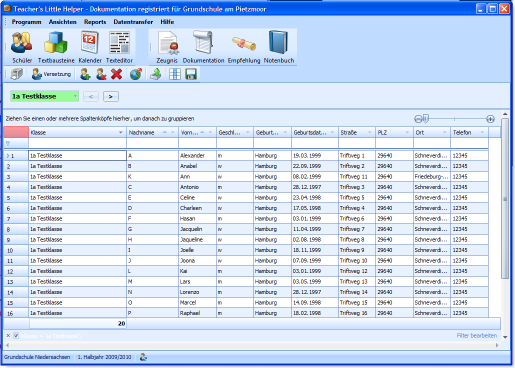This screenshot has height=368, width=515.
Task: Click the filter icon in filter row
Action: [8, 143]
